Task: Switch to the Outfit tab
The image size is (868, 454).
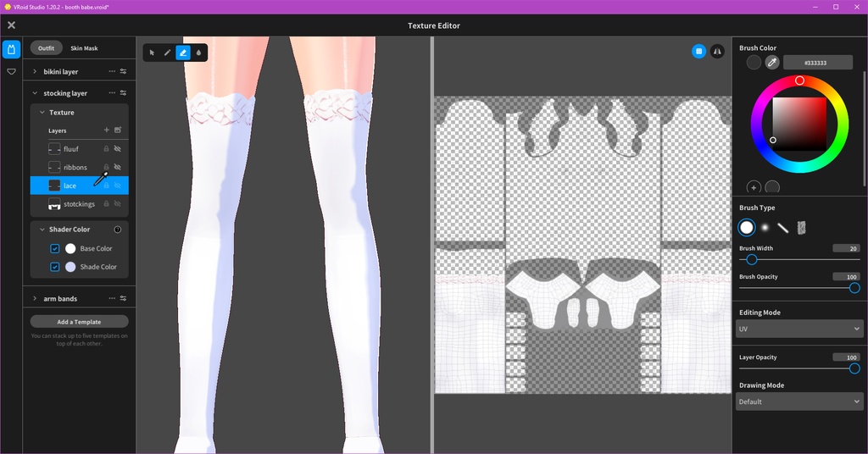Action: point(46,48)
